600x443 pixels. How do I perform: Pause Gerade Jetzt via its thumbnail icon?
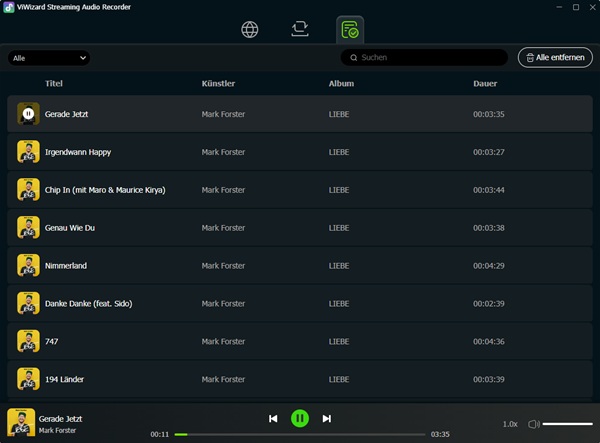[28, 114]
